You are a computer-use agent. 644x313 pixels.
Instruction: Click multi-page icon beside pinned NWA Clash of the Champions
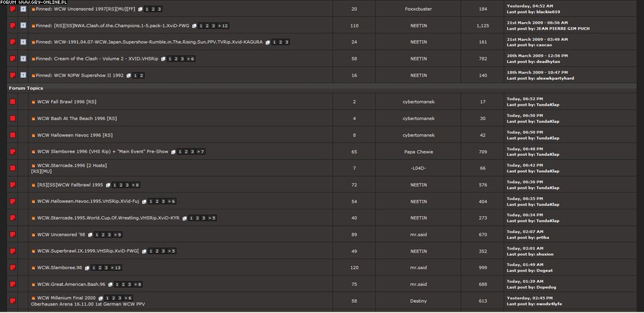tap(194, 26)
